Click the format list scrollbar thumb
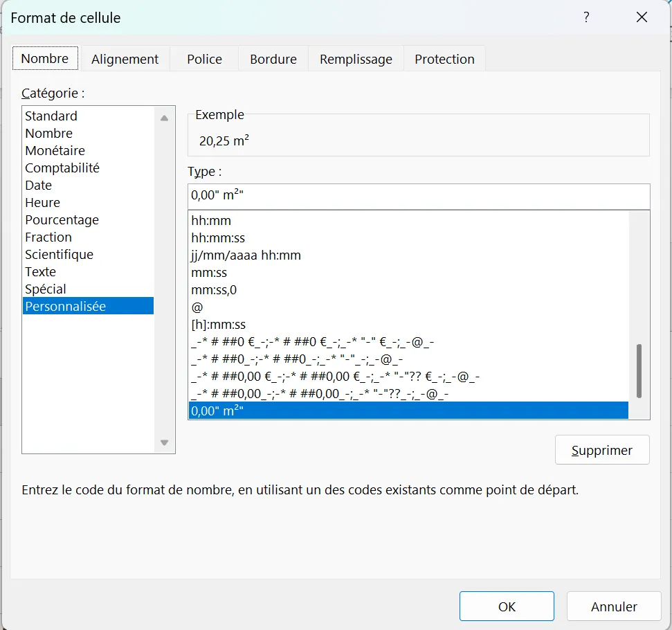The width and height of the screenshot is (672, 630). click(x=639, y=371)
